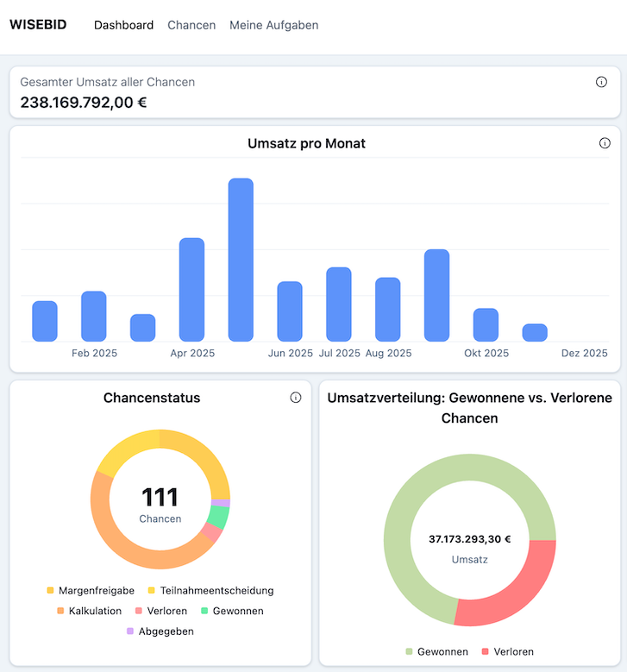Select the Apr 2025 bar

coord(191,290)
